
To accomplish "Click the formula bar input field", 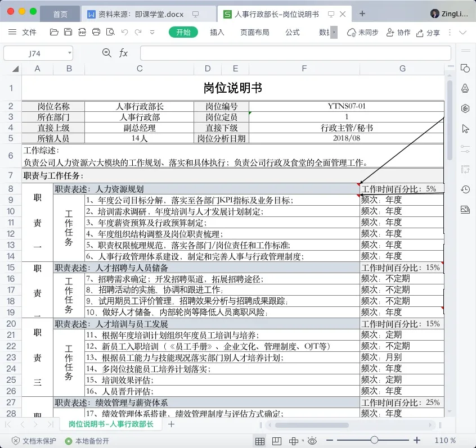I will (x=295, y=53).
